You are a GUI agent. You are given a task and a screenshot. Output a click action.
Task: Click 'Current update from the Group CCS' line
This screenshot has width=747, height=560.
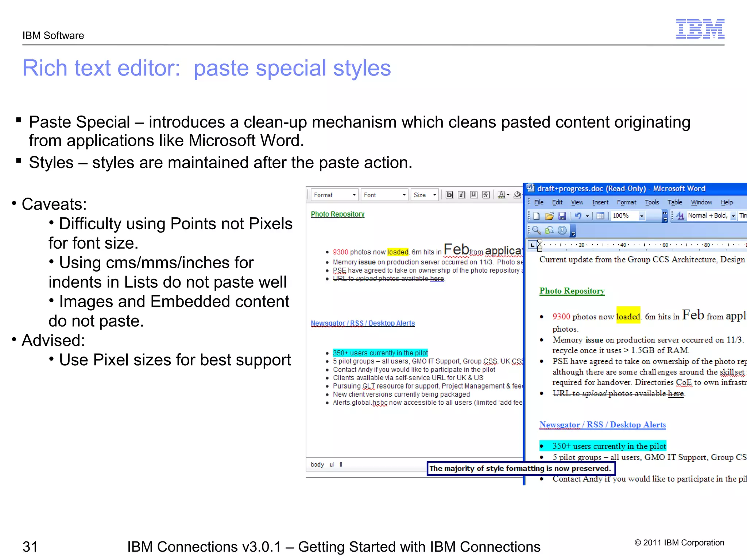coord(642,259)
